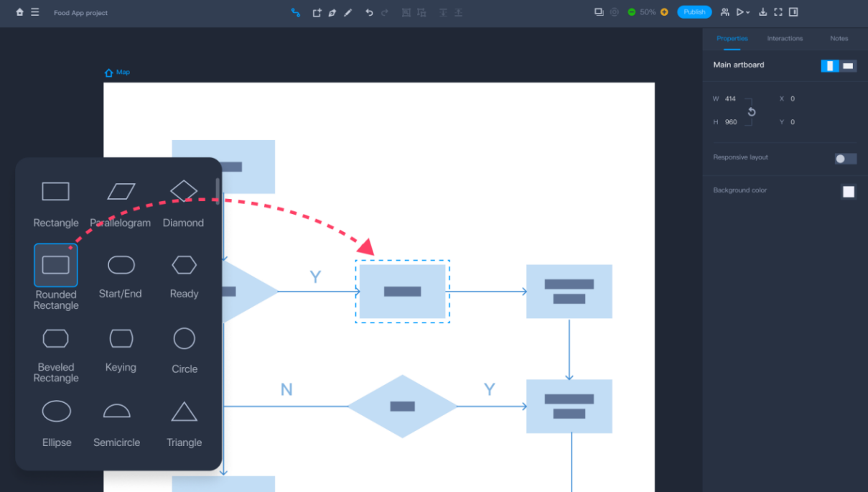Open the Background color swatch

pyautogui.click(x=849, y=192)
